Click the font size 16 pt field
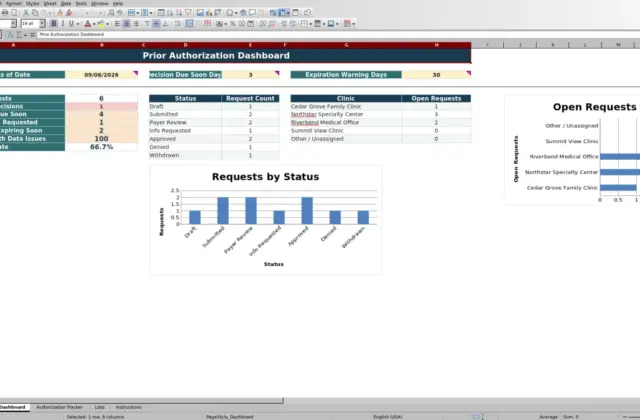Viewport: 640px width, 420px height. pos(30,24)
